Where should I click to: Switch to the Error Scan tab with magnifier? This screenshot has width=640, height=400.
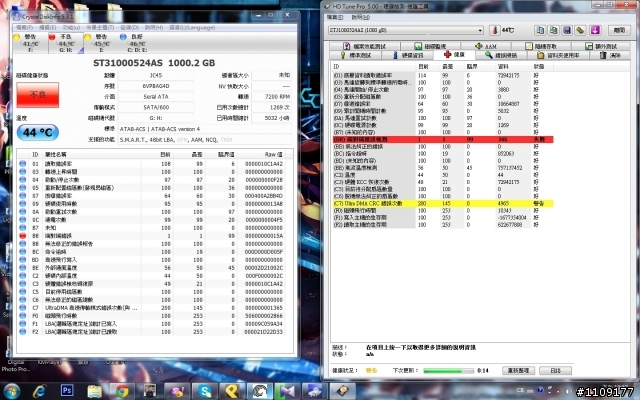coord(501,55)
